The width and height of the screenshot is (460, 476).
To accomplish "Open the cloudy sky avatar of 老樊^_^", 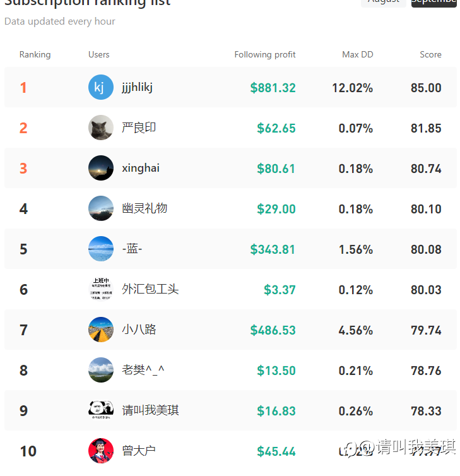I will tap(101, 370).
